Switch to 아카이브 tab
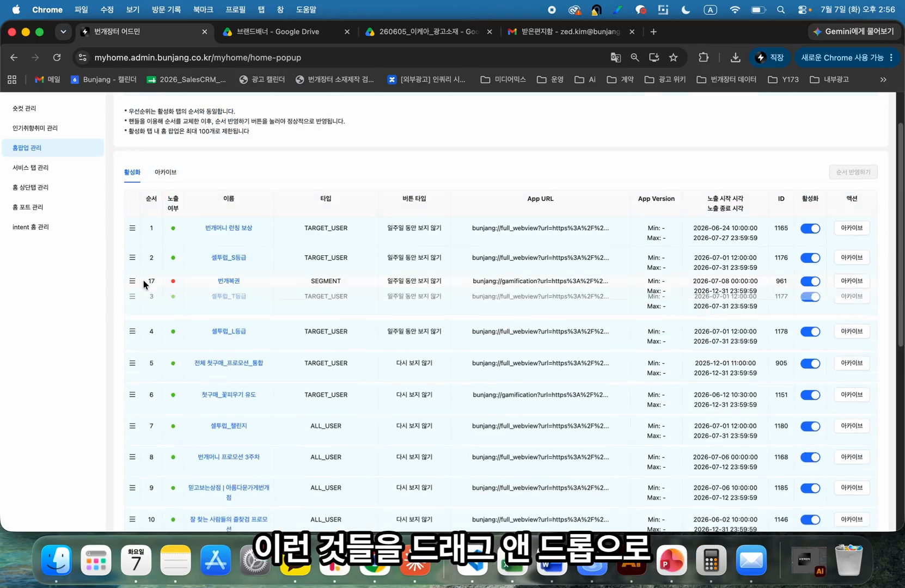The height and width of the screenshot is (588, 905). (166, 172)
